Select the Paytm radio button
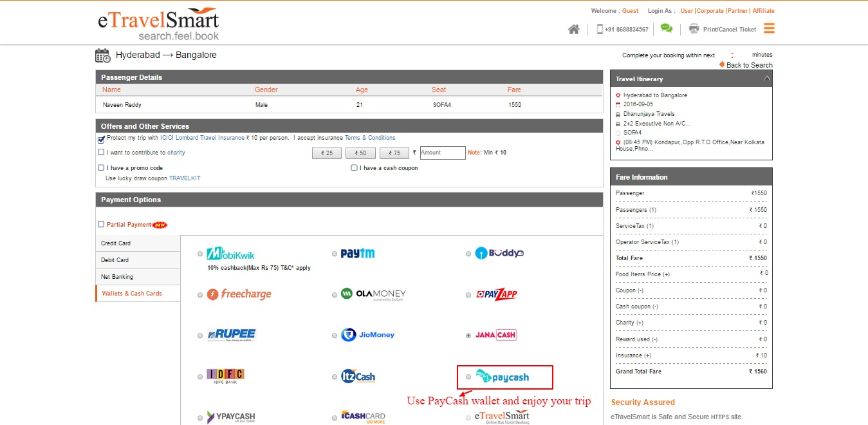This screenshot has height=425, width=868. click(x=335, y=254)
